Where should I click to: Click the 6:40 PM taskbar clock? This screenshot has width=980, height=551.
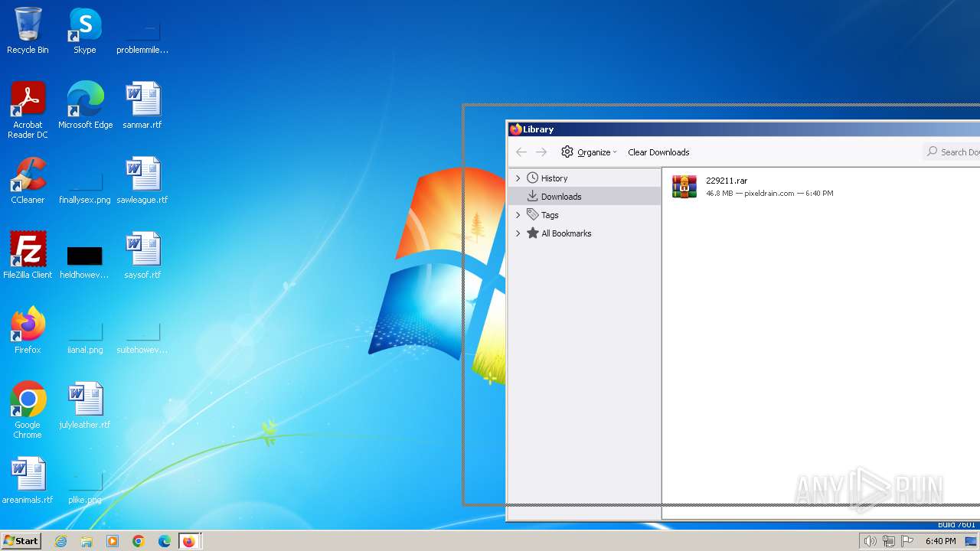pos(940,541)
